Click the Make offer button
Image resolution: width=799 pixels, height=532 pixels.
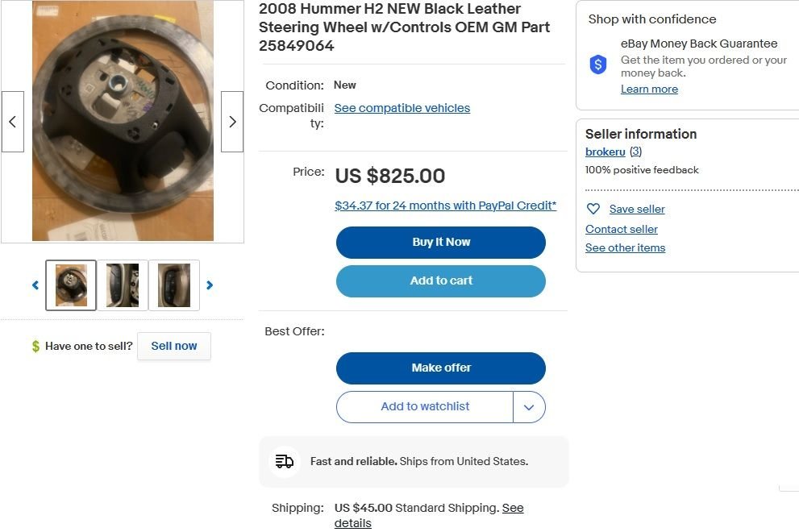click(x=441, y=368)
